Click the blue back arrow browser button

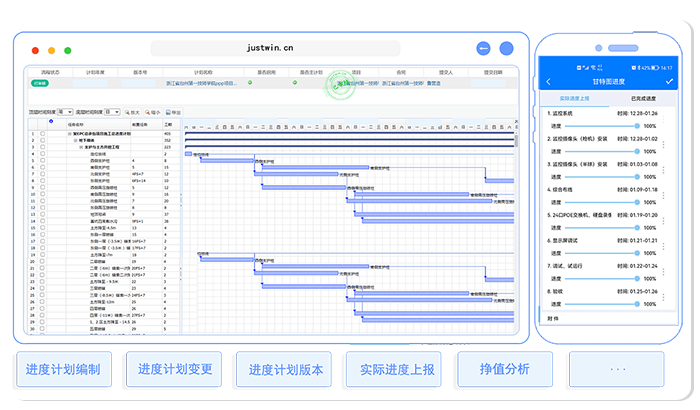tap(484, 47)
